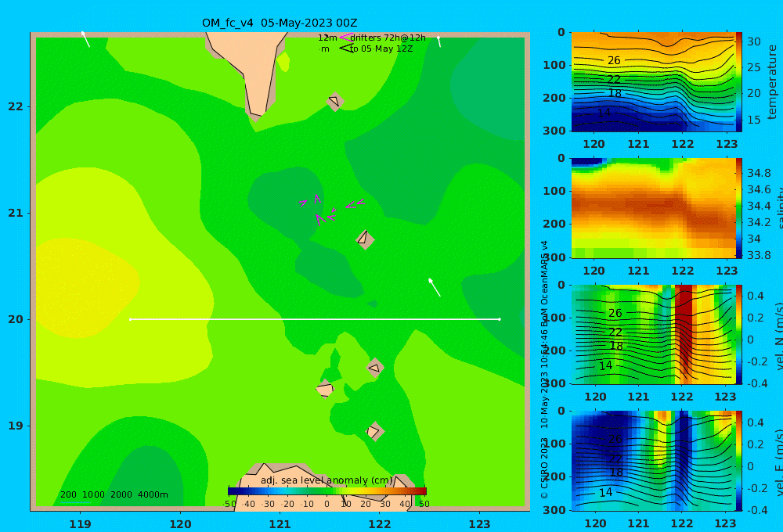Click depth label 100 on the temperature panel
The width and height of the screenshot is (783, 532).
tap(554, 65)
